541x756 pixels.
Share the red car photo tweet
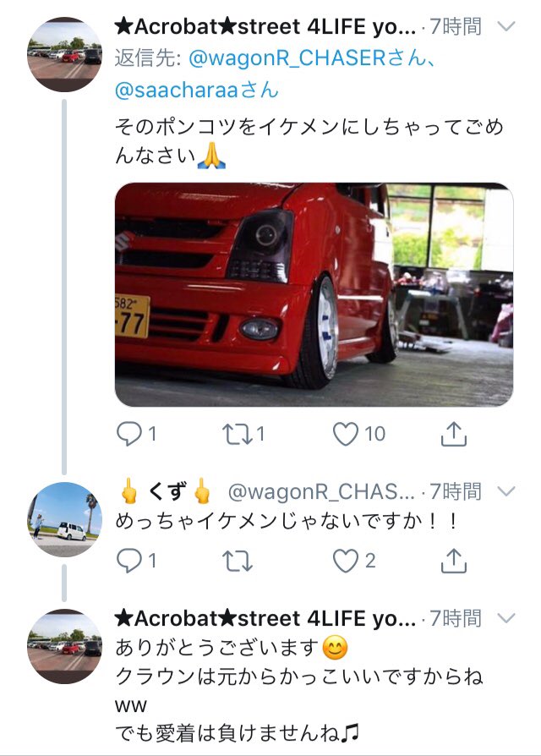tap(454, 434)
